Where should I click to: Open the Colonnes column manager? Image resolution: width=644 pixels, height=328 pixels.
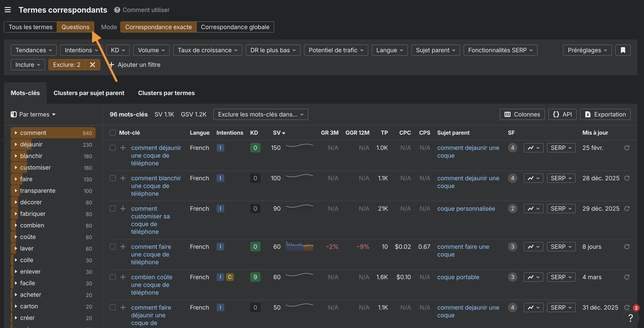click(522, 114)
